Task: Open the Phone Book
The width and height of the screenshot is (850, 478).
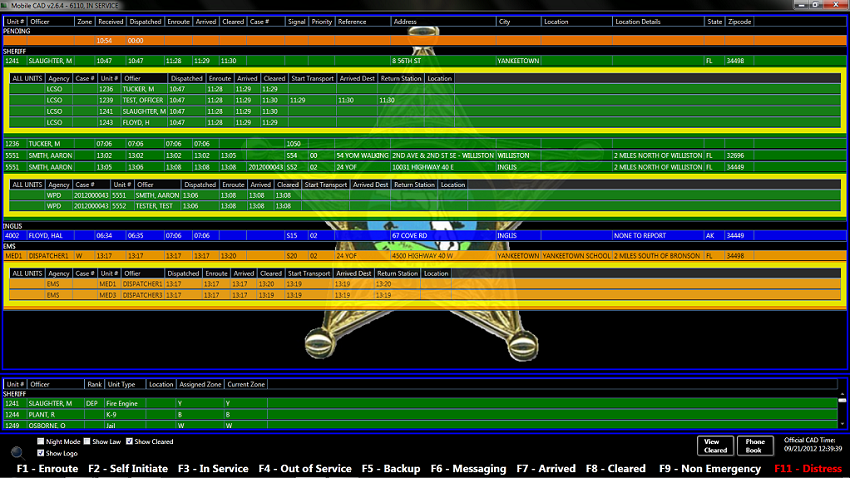Action: point(755,446)
